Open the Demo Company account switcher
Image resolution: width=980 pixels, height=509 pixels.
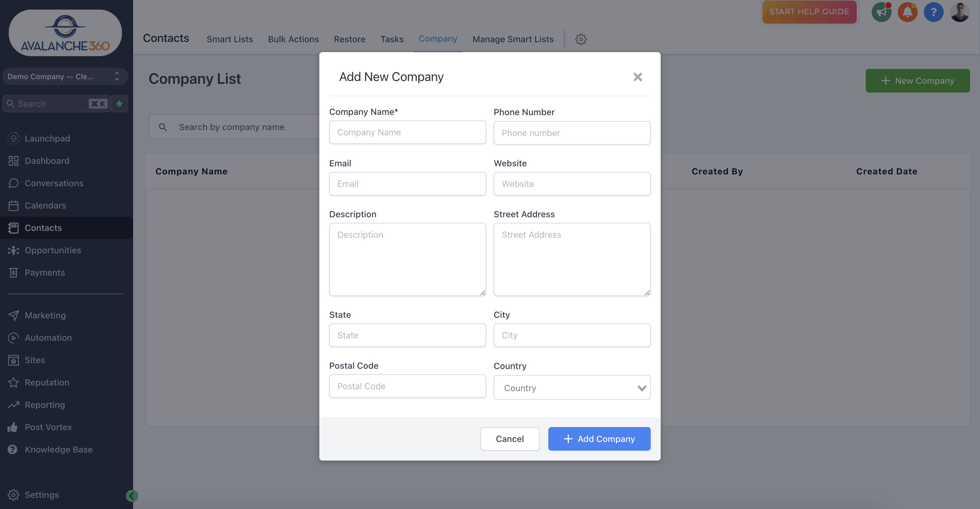pyautogui.click(x=65, y=76)
